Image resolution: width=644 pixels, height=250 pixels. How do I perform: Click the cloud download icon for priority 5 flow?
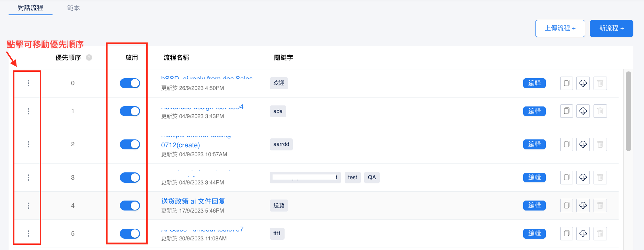[x=583, y=234]
